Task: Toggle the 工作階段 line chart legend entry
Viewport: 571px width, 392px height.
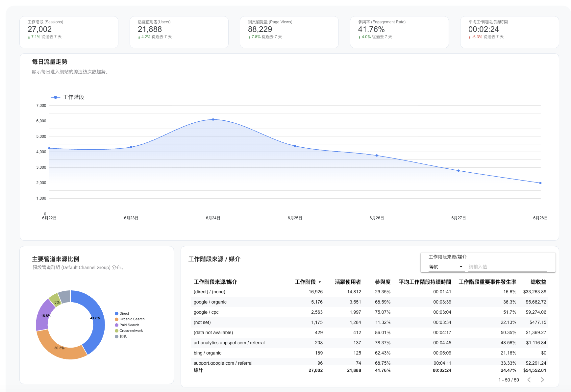Action: [x=67, y=97]
